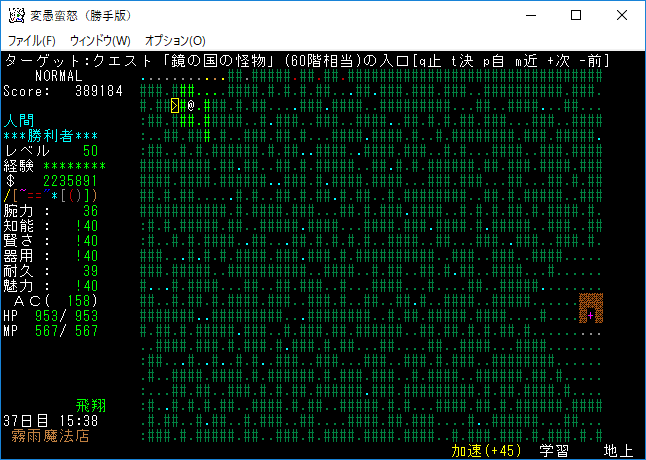
Task: Click the 学習 status label
Action: (554, 451)
